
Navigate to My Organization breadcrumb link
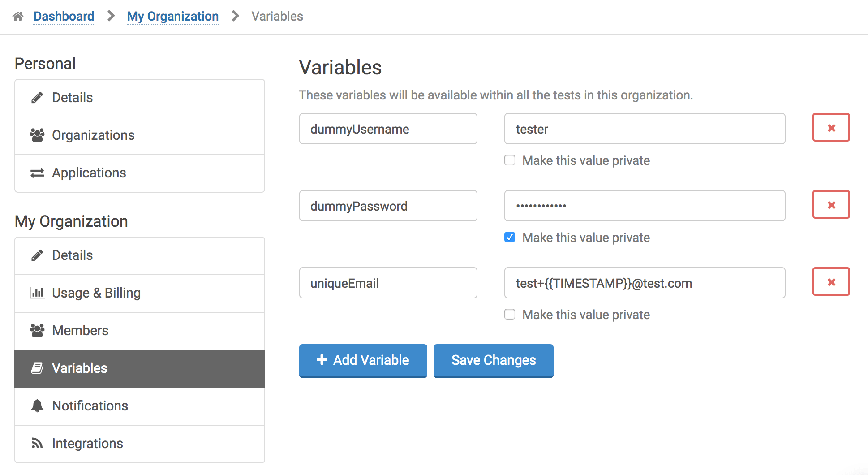tap(173, 16)
